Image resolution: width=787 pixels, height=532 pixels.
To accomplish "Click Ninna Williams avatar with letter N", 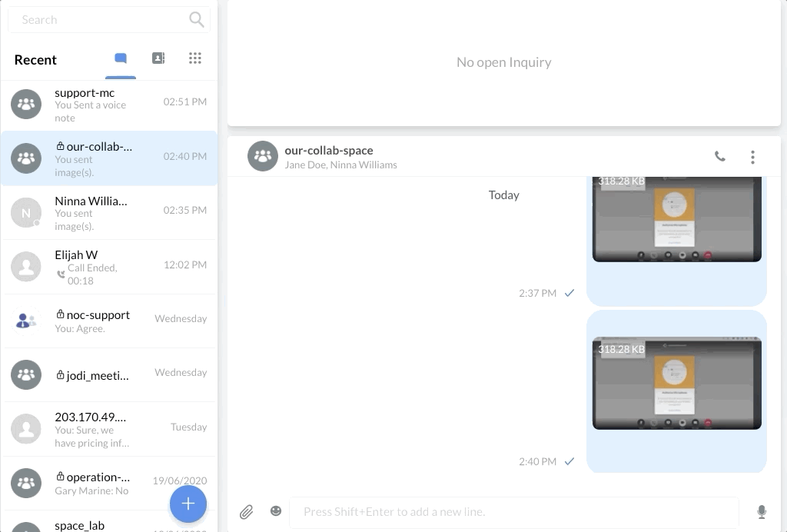I will [x=26, y=213].
